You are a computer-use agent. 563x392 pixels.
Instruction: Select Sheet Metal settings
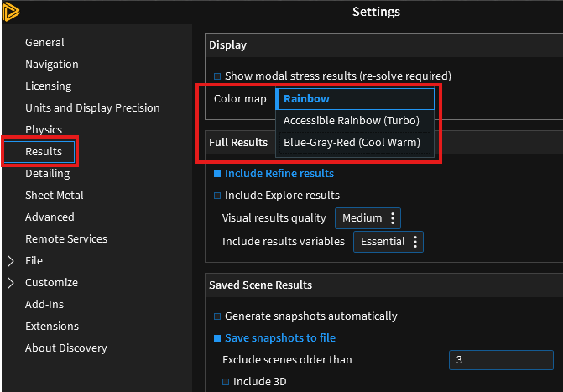55,196
